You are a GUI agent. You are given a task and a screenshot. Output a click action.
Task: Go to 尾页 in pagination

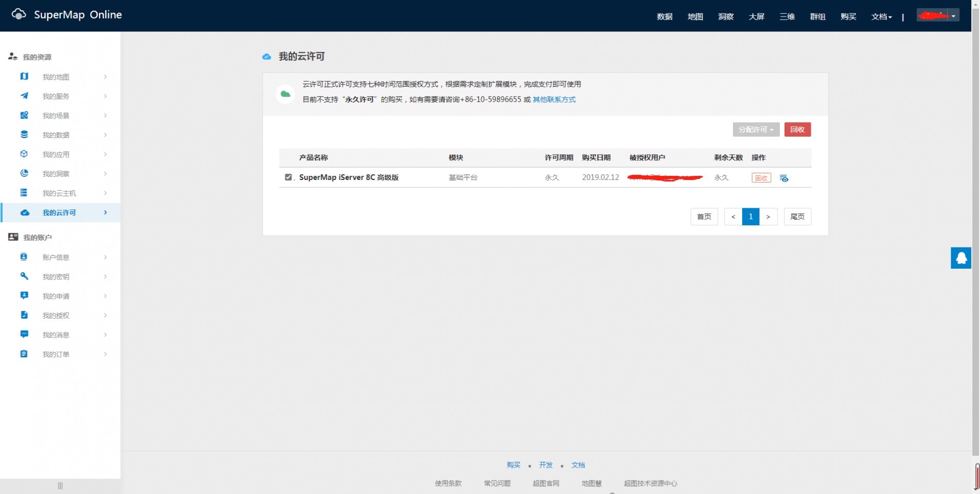coord(797,217)
